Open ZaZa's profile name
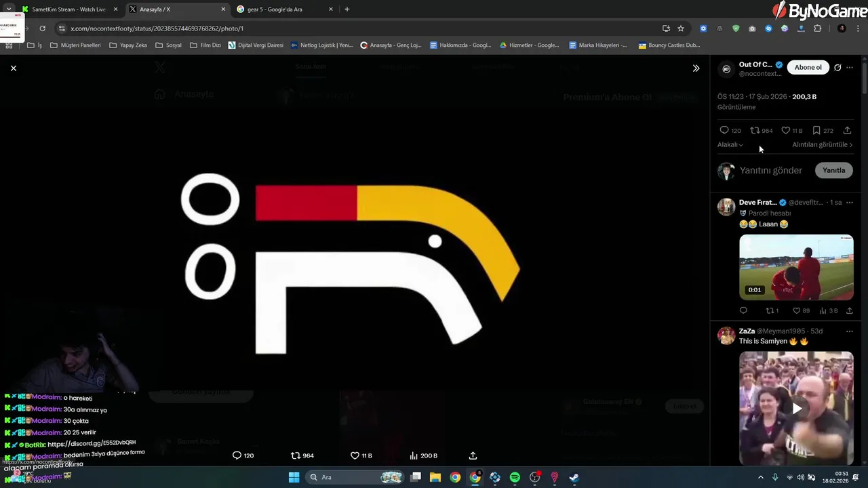 (x=747, y=331)
